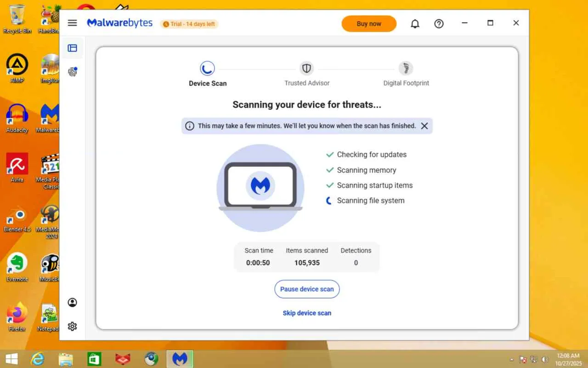Select the Audacity desktop shortcut
Viewport: 588px width, 368px height.
[x=17, y=118]
